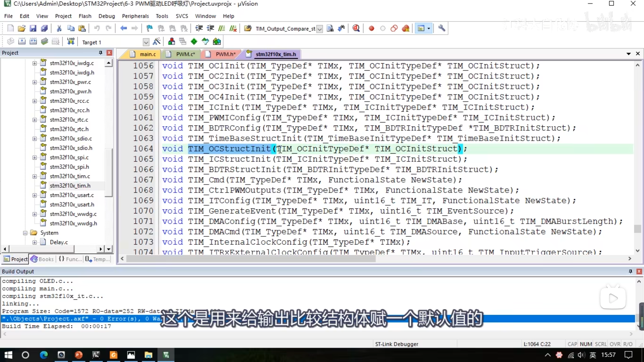This screenshot has height=362, width=644.
Task: Click the Insert Breakpoint red circle icon
Action: (371, 28)
